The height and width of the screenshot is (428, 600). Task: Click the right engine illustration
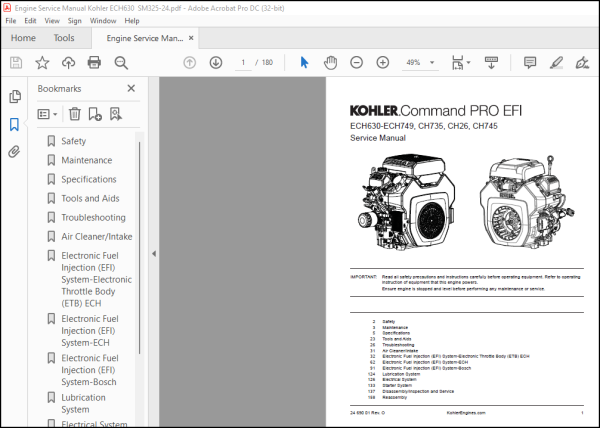point(527,202)
